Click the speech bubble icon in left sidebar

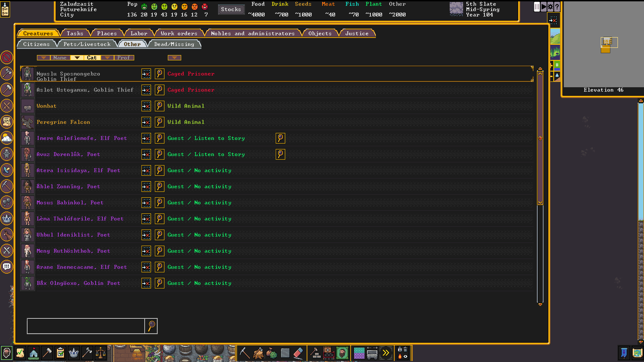pos(7,267)
